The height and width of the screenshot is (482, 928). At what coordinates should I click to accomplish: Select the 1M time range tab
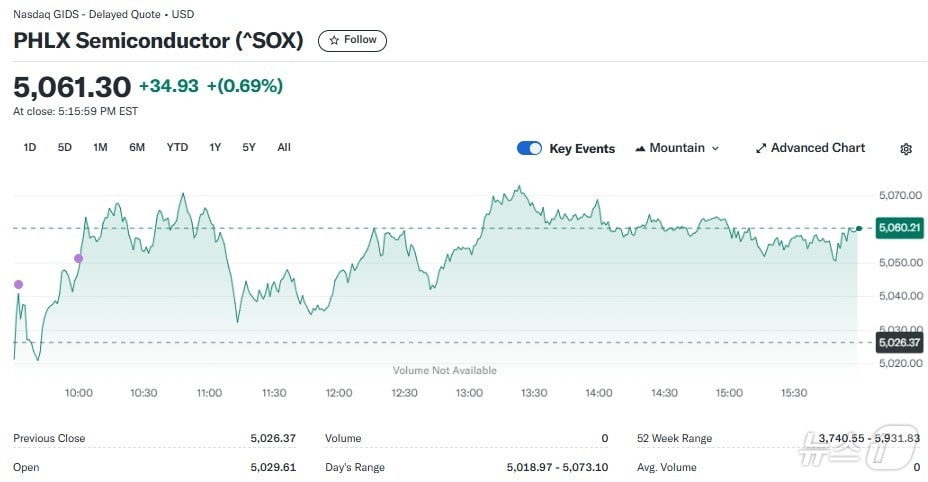click(100, 147)
